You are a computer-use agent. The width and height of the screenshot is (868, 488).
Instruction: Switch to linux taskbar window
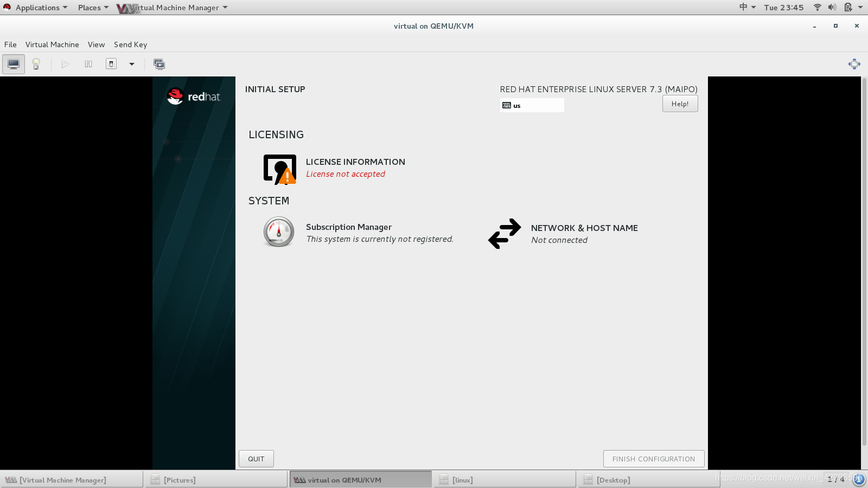point(505,480)
